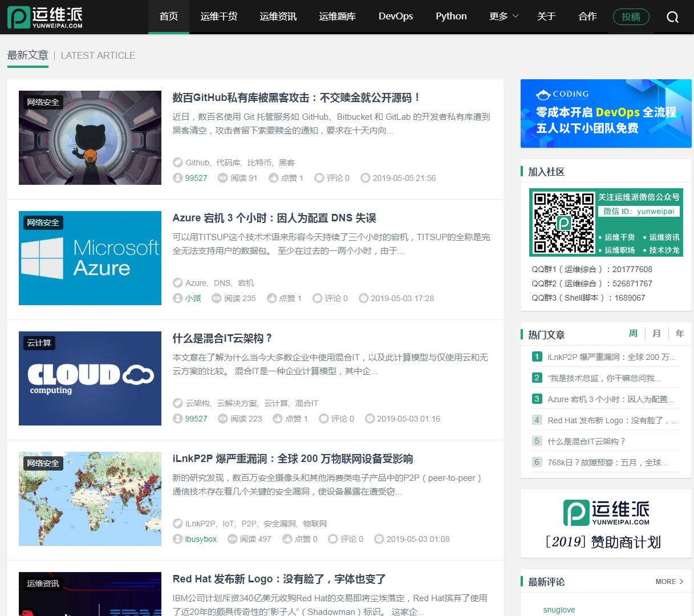This screenshot has width=694, height=616.
Task: Open hot article 768k日？故障预警
Action: click(x=607, y=463)
